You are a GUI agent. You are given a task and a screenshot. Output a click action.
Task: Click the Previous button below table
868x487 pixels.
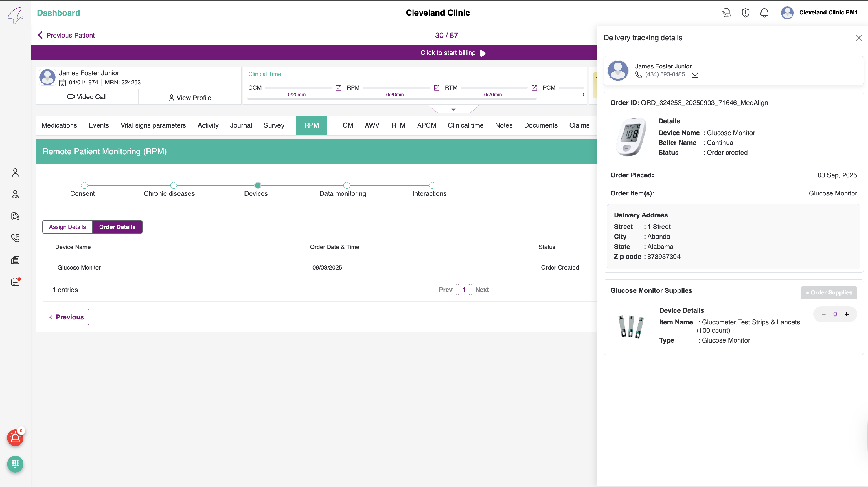[66, 317]
